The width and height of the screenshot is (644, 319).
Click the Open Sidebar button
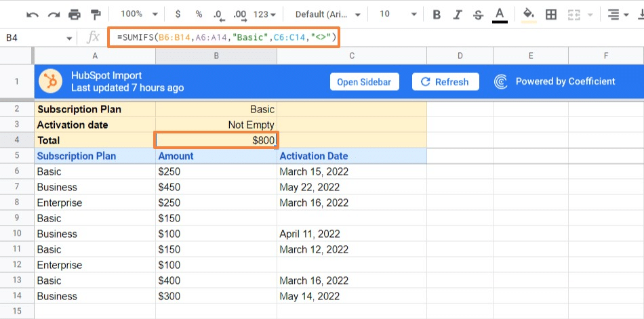tap(364, 82)
